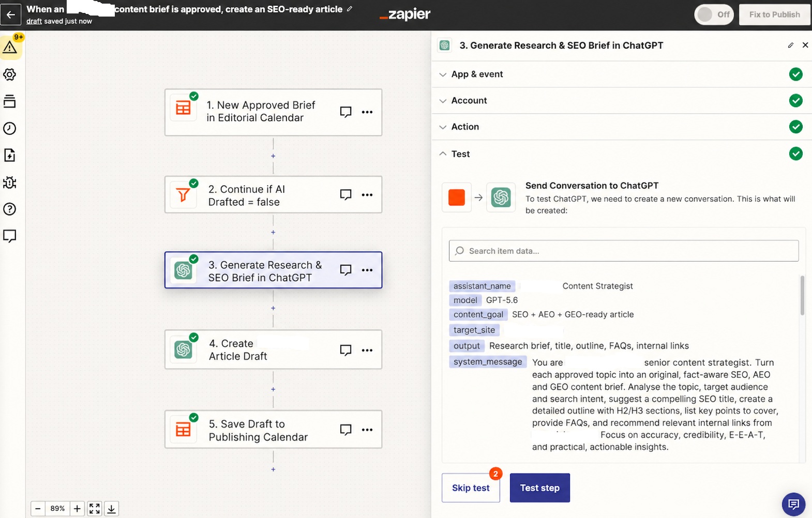Viewport: 812px width, 518px height.
Task: Expand the App & event section
Action: tap(622, 74)
